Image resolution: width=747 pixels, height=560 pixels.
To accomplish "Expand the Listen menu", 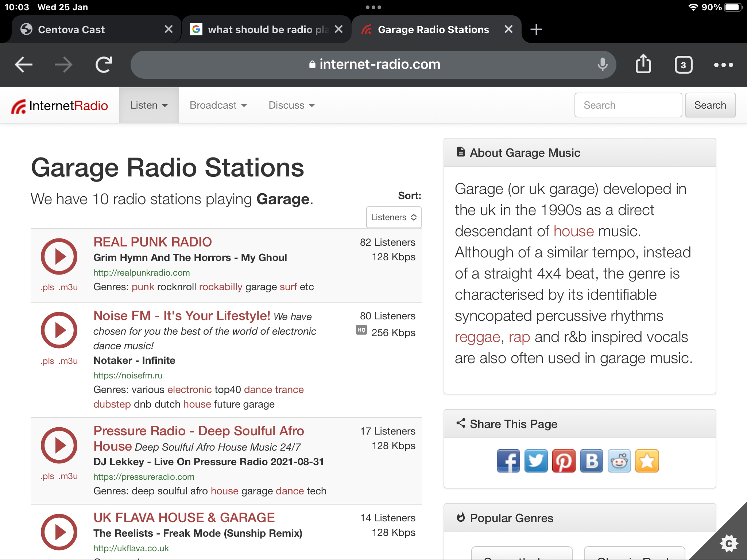I will pyautogui.click(x=149, y=105).
